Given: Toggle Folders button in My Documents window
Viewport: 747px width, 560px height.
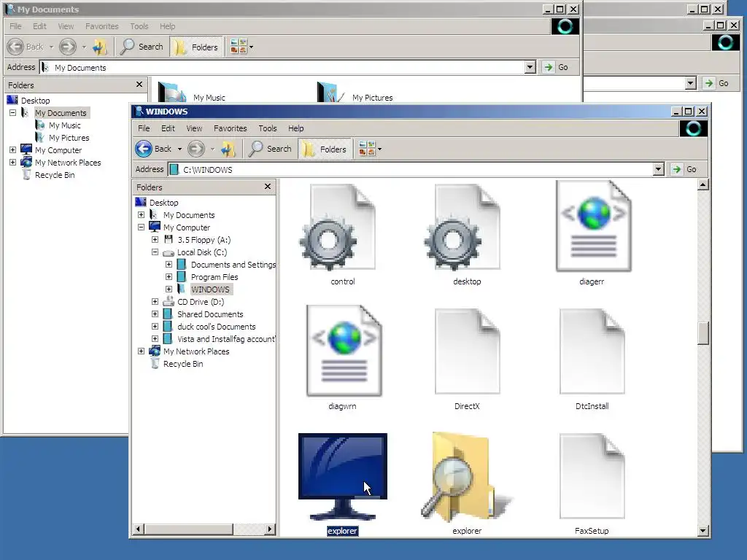Looking at the screenshot, I should (196, 47).
